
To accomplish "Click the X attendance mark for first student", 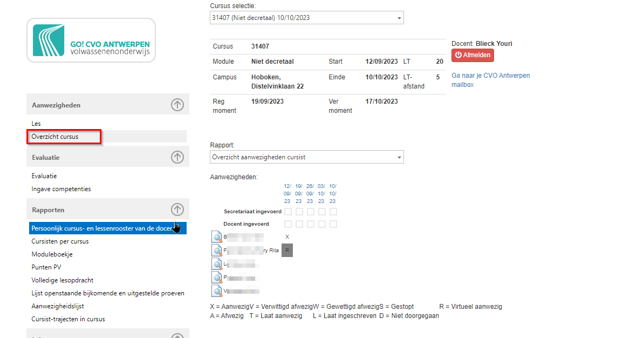I will click(x=287, y=237).
